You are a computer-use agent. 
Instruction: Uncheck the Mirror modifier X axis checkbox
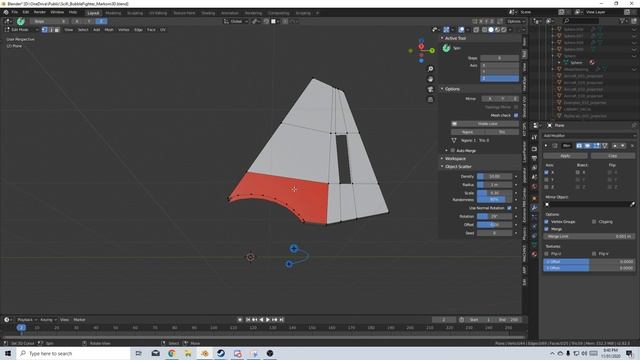[547, 172]
